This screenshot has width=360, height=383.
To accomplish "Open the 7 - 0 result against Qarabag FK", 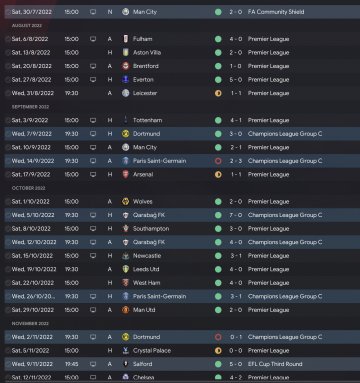I will [236, 215].
